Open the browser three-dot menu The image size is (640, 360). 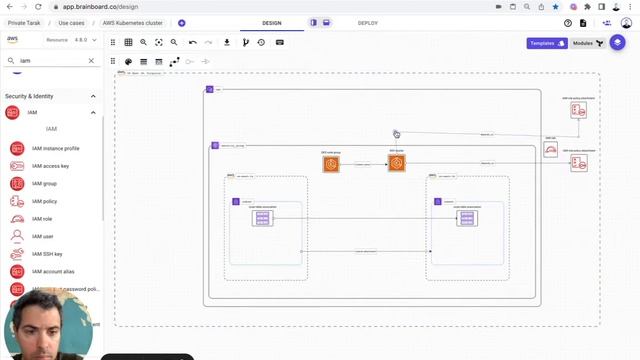tap(630, 7)
